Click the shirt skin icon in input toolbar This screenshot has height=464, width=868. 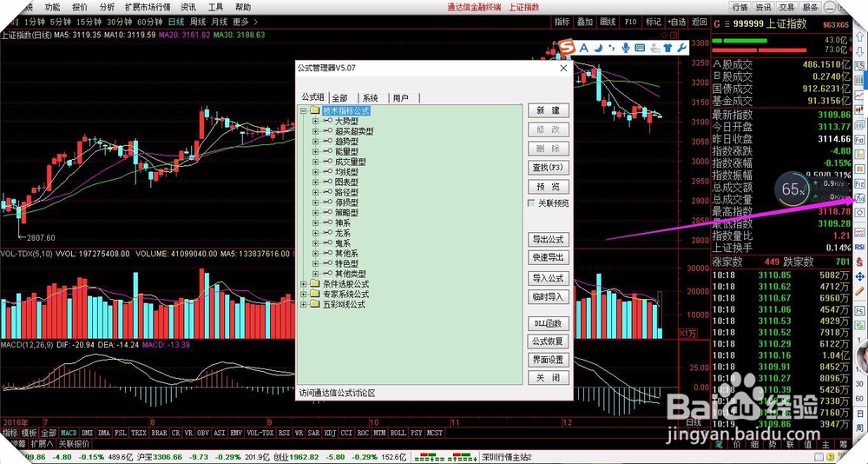tap(668, 49)
